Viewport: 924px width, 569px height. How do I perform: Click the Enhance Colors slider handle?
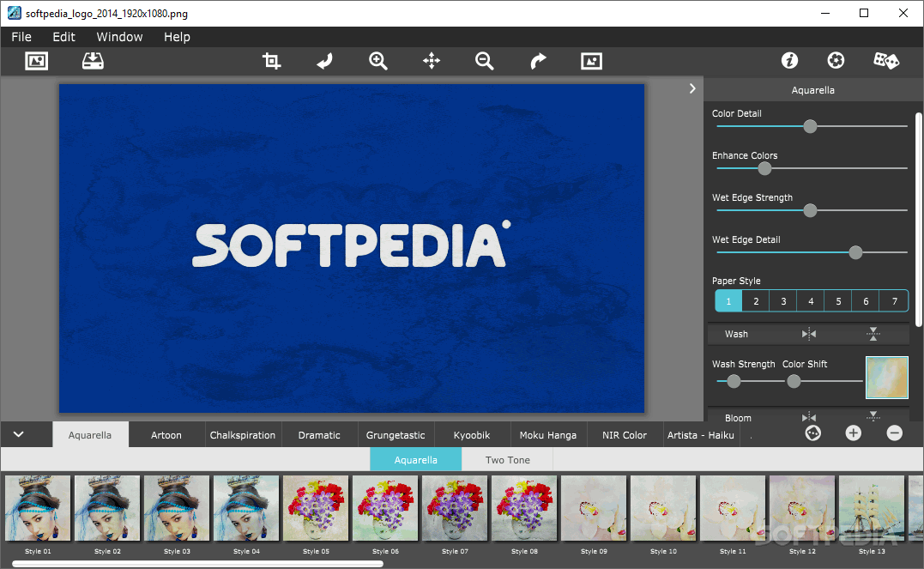pos(765,168)
